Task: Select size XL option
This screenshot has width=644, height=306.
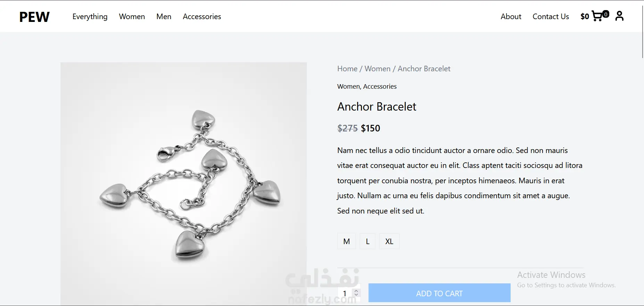Action: pyautogui.click(x=389, y=241)
